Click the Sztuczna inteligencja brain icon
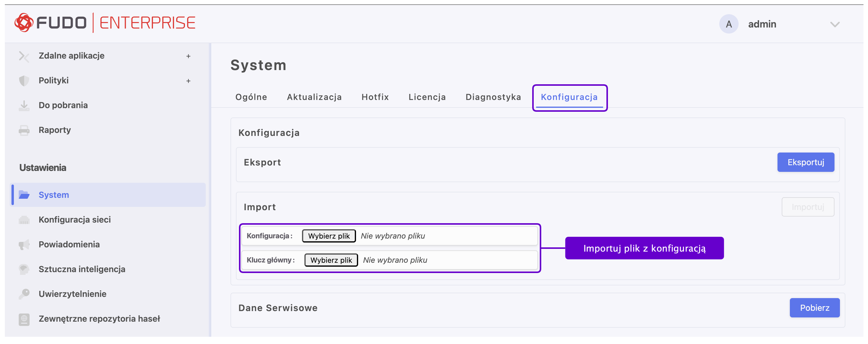Viewport: 868px width, 344px height. (x=24, y=269)
